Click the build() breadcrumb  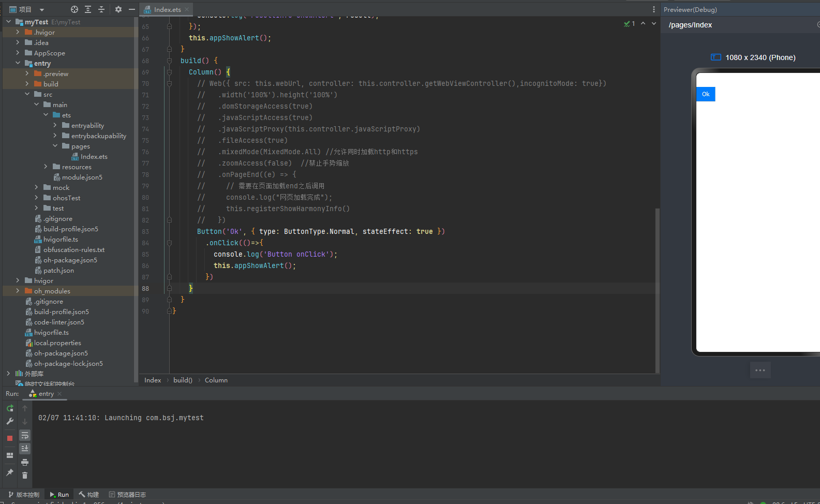point(183,380)
